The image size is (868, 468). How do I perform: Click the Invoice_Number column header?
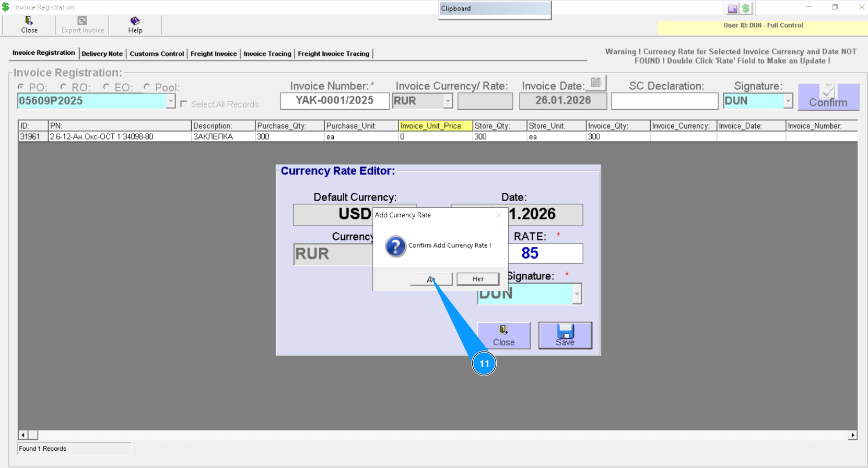(822, 126)
